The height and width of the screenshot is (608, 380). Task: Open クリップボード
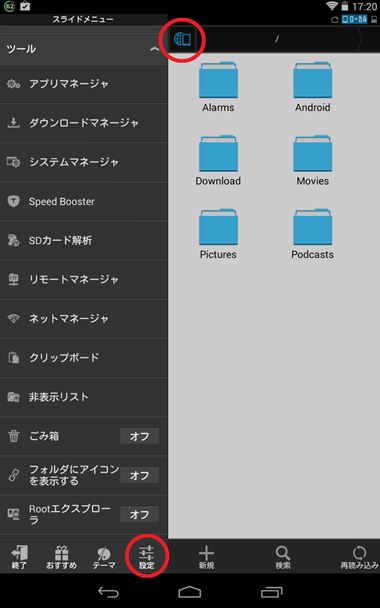[x=84, y=358]
